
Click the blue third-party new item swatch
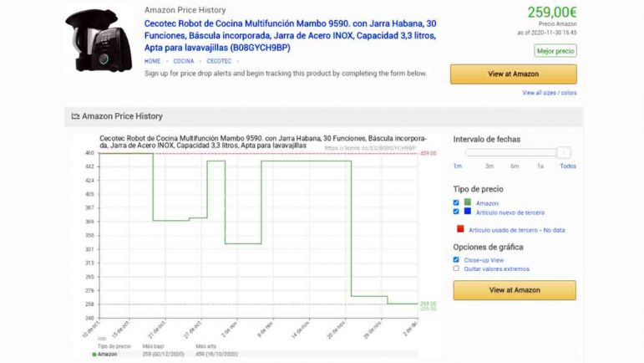coord(468,212)
